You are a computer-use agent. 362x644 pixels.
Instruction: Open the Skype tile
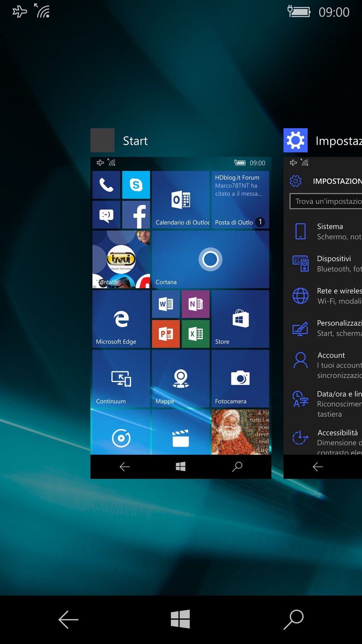pyautogui.click(x=136, y=185)
